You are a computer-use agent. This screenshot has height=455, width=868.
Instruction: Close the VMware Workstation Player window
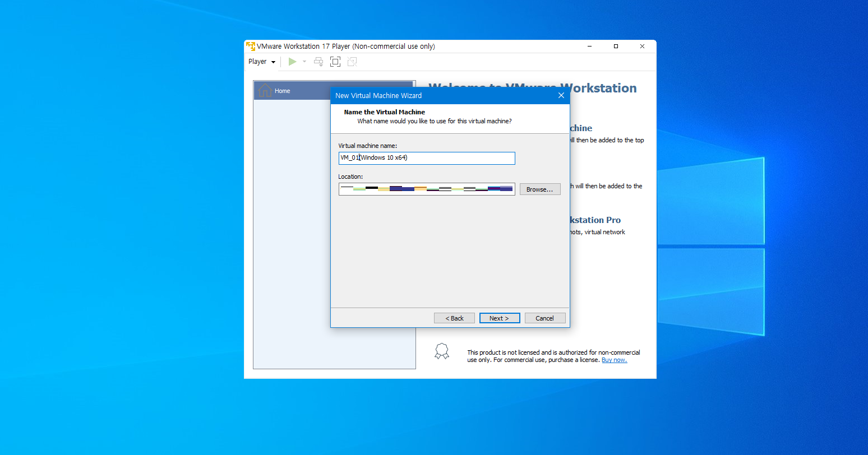click(x=642, y=47)
